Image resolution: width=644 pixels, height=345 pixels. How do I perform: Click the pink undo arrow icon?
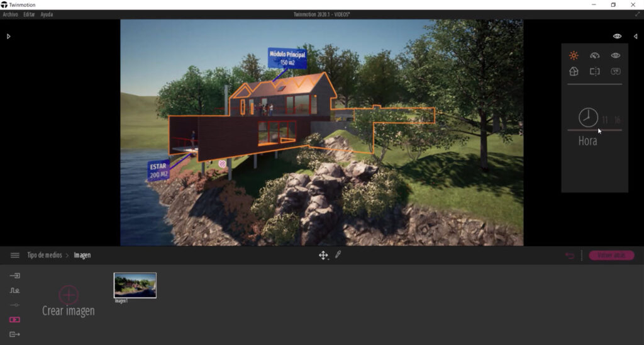click(570, 256)
